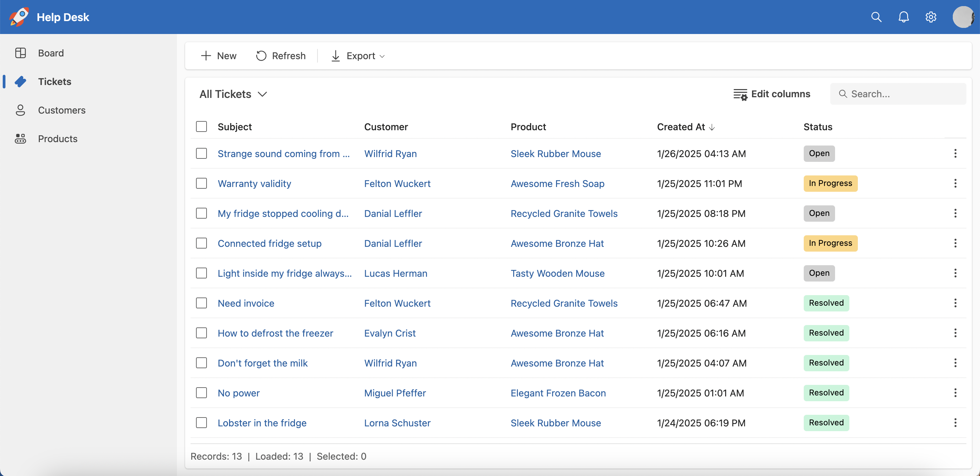Open row menu for Need invoice ticket

point(955,303)
